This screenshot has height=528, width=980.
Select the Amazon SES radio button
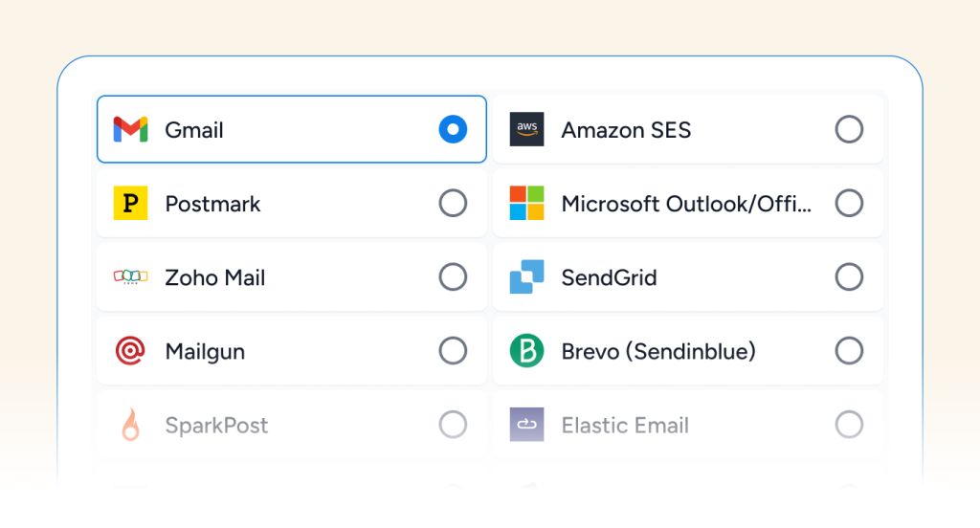click(850, 129)
